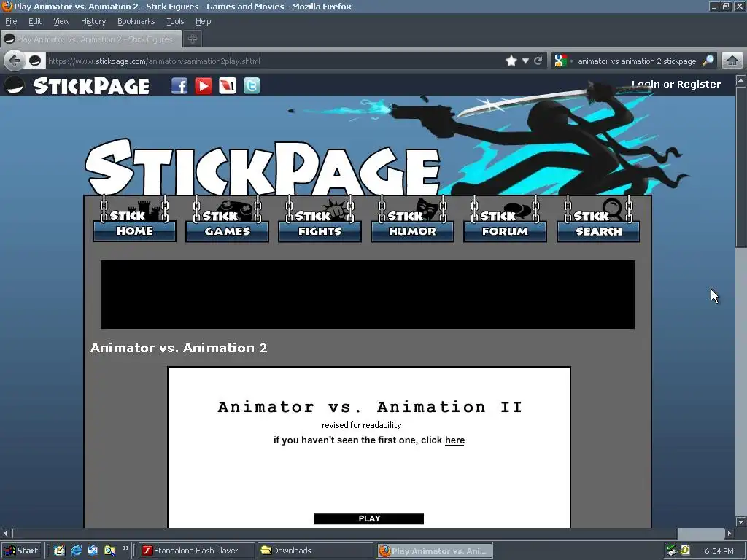The image size is (747, 560).
Task: Click the large StickPage banner logo
Action: click(263, 168)
